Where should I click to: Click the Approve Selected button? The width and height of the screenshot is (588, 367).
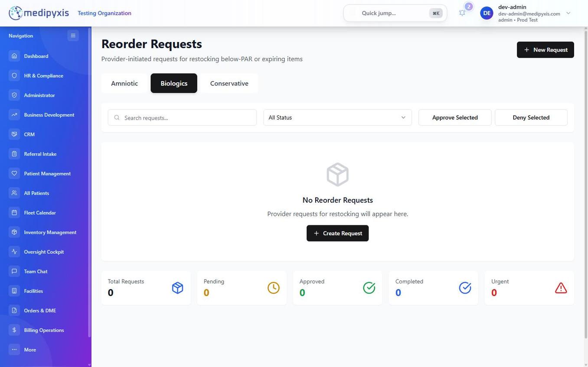coord(455,117)
